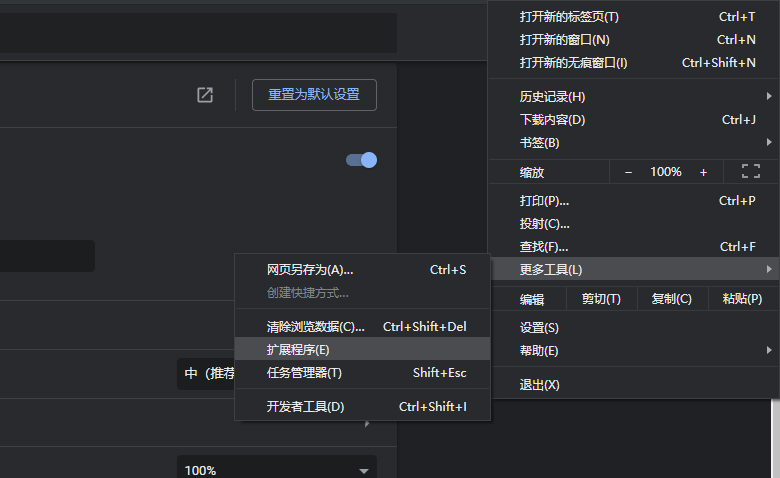The width and height of the screenshot is (780, 478).
Task: Click the fullscreen icon in zoom row
Action: [751, 172]
